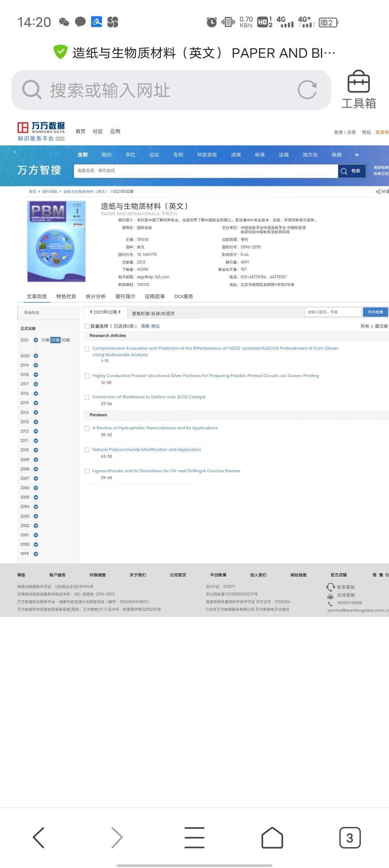389x868 pixels.
Task: Open the browser hamburger menu
Action: (x=194, y=837)
